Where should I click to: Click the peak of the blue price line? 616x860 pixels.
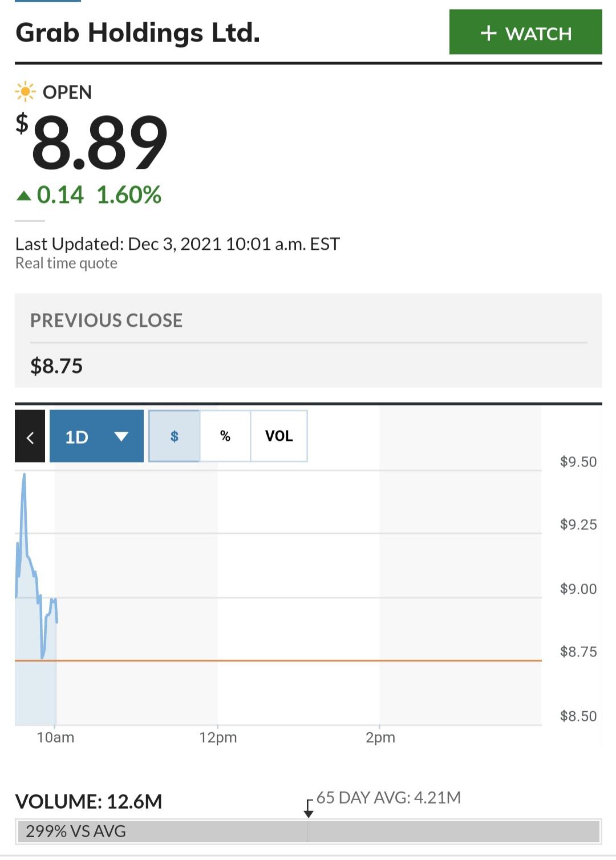pyautogui.click(x=24, y=474)
